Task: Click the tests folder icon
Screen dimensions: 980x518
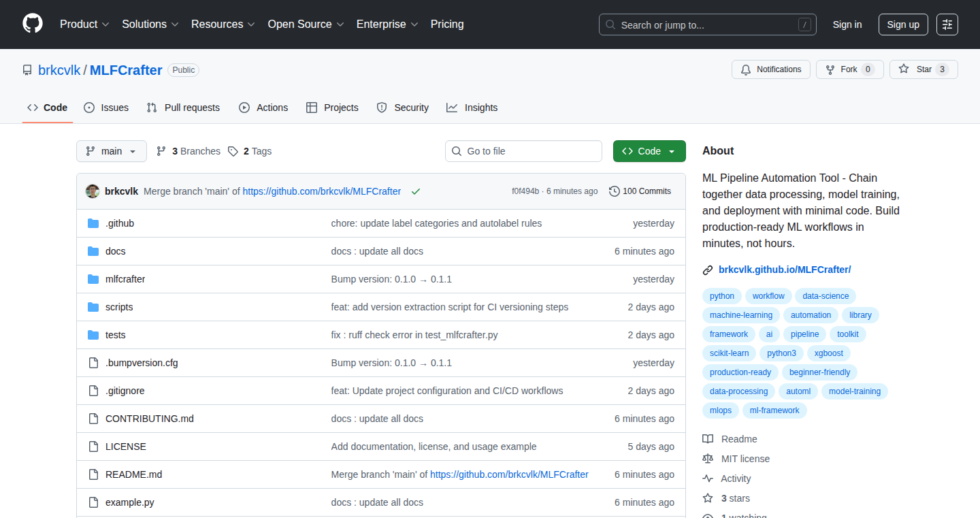Action: click(93, 335)
